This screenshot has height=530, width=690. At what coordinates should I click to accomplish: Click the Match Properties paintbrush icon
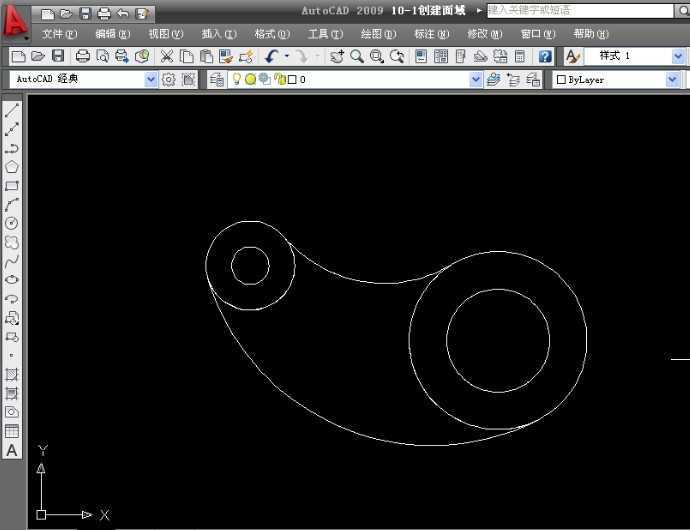(227, 56)
